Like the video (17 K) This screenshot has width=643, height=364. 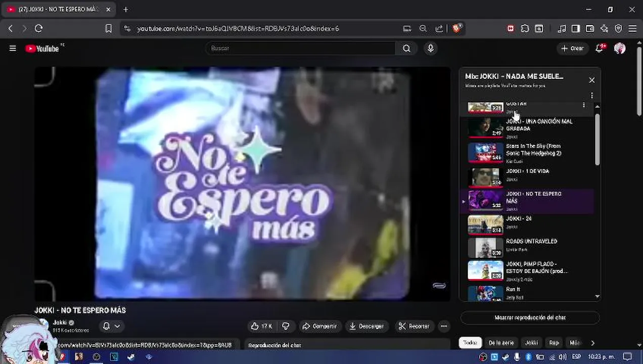tap(262, 327)
